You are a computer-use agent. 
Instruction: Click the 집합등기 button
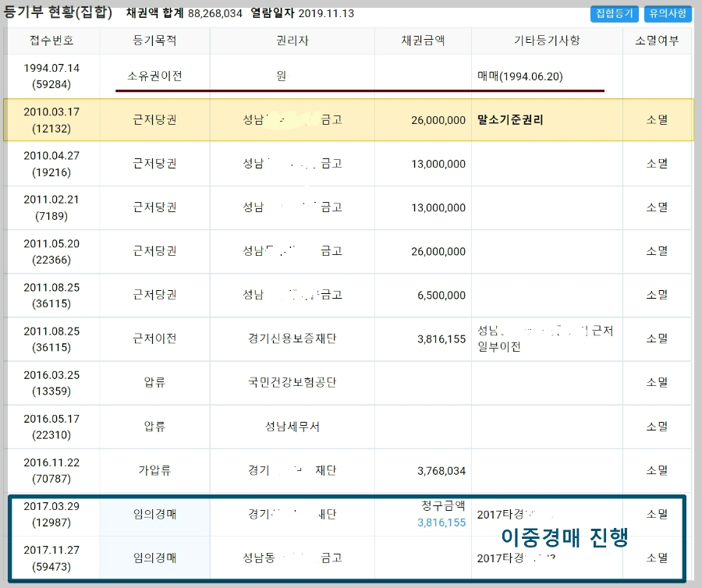613,13
